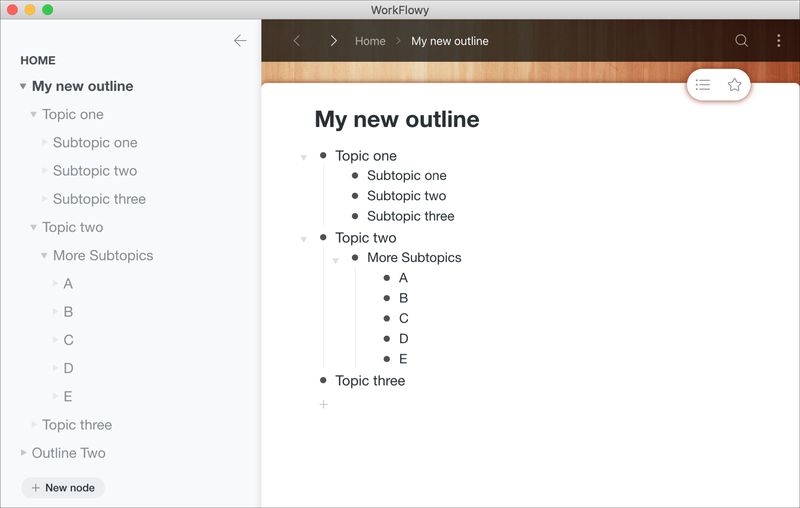This screenshot has height=508, width=800.
Task: Go back with the header left chevron
Action: coord(297,41)
